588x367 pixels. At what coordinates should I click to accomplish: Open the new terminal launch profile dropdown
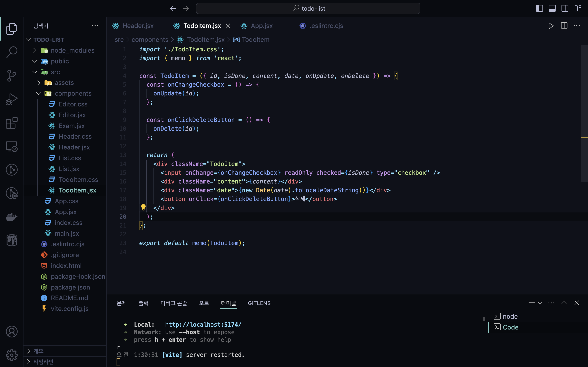click(x=540, y=303)
